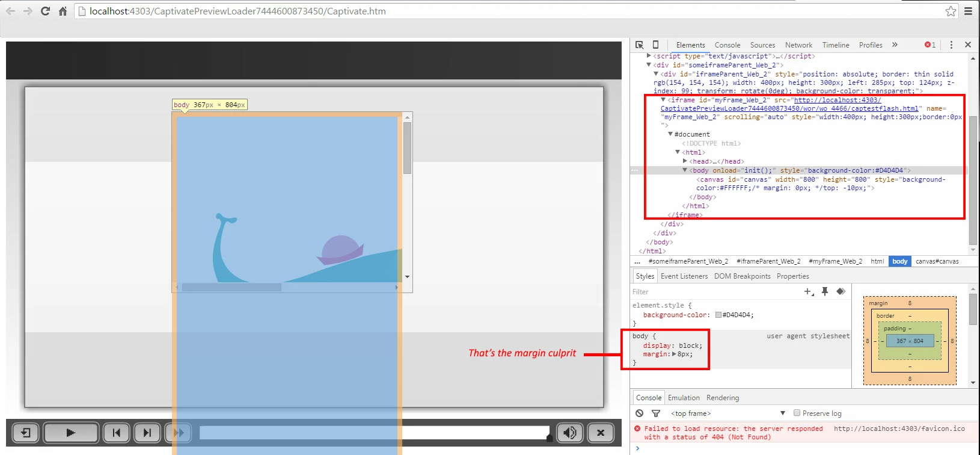Select the Event Listeners sidebar tab

click(x=684, y=276)
